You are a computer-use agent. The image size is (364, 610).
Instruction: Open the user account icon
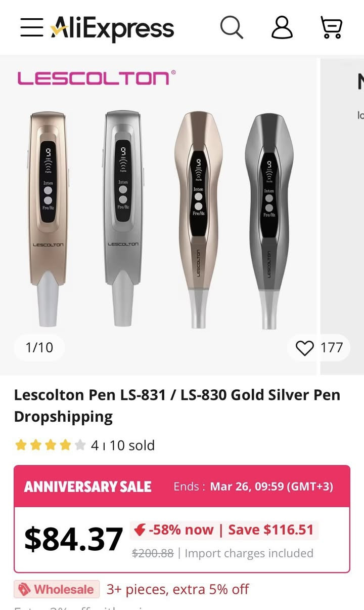282,27
